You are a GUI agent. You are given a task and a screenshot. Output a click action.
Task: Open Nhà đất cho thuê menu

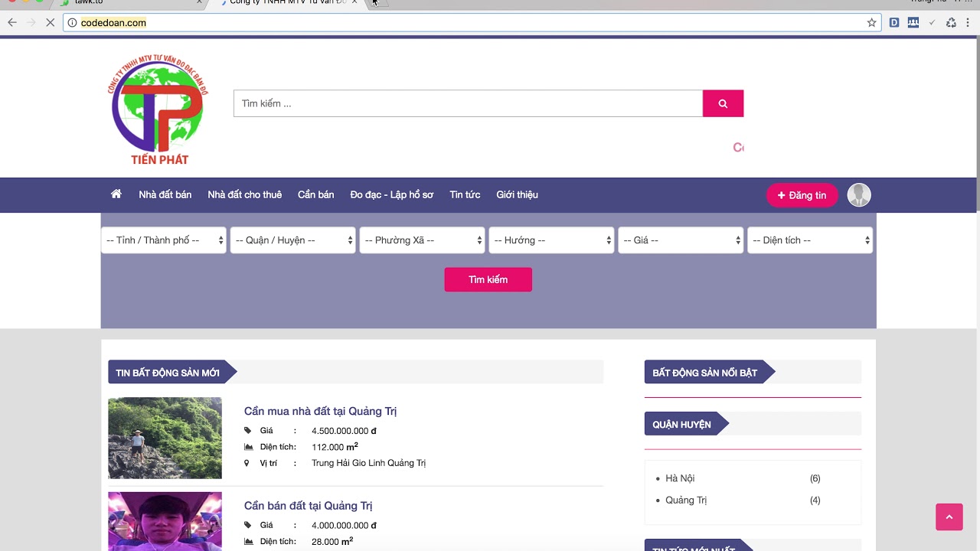click(245, 195)
